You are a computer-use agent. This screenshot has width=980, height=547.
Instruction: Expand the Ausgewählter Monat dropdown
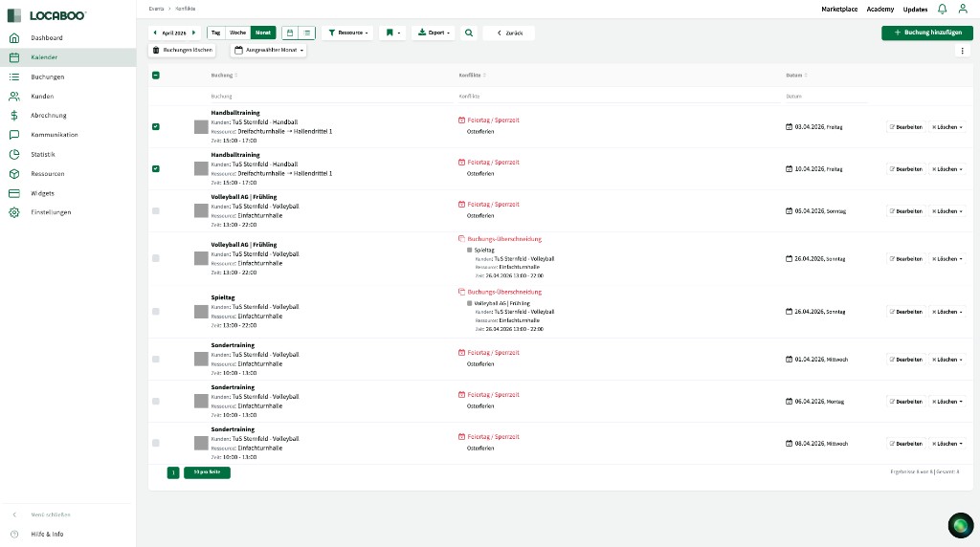269,50
